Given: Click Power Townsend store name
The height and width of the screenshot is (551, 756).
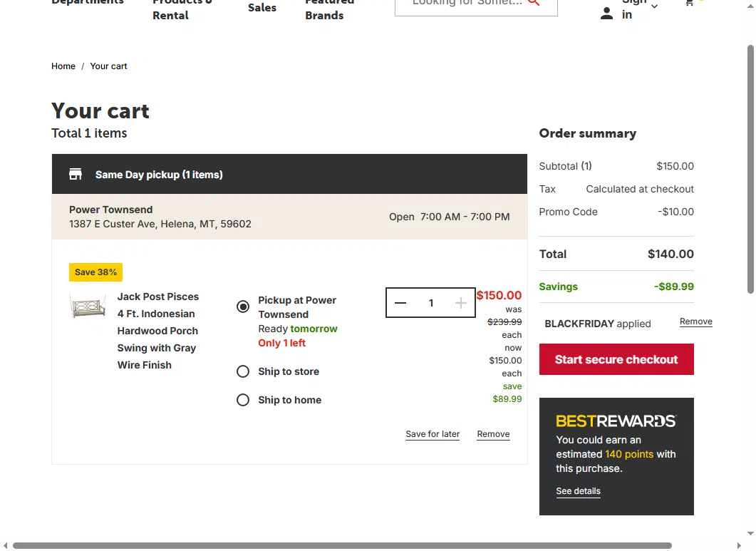Looking at the screenshot, I should [111, 210].
